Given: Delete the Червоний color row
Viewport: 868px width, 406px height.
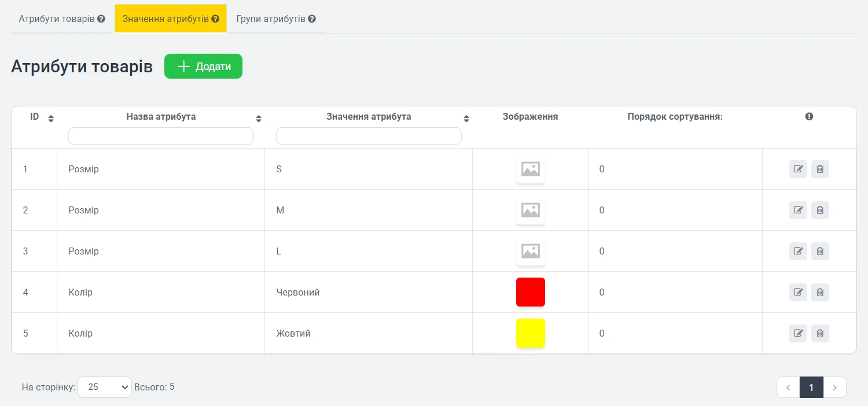Looking at the screenshot, I should coord(820,293).
